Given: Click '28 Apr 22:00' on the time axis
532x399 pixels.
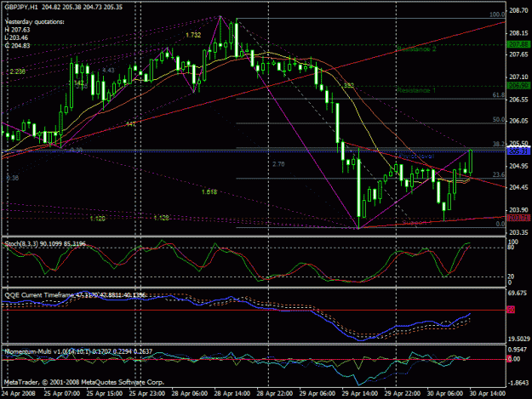Looking at the screenshot, I should (x=274, y=393).
